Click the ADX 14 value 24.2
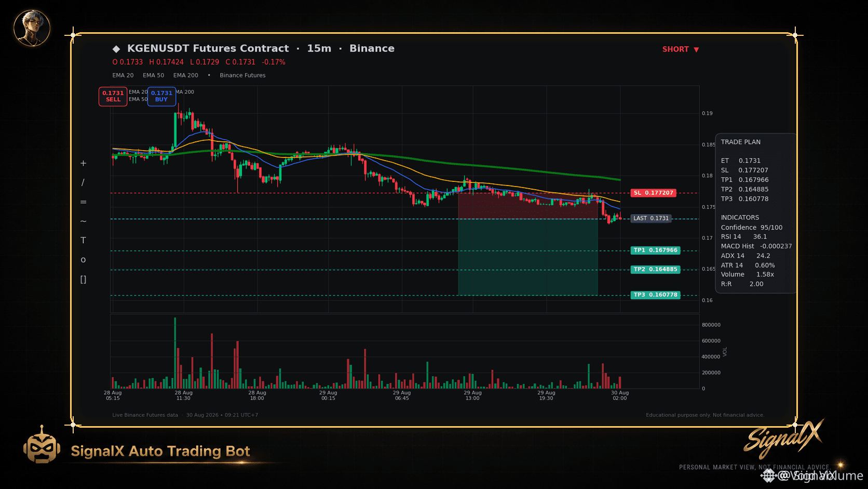This screenshot has width=868, height=489. coord(763,256)
